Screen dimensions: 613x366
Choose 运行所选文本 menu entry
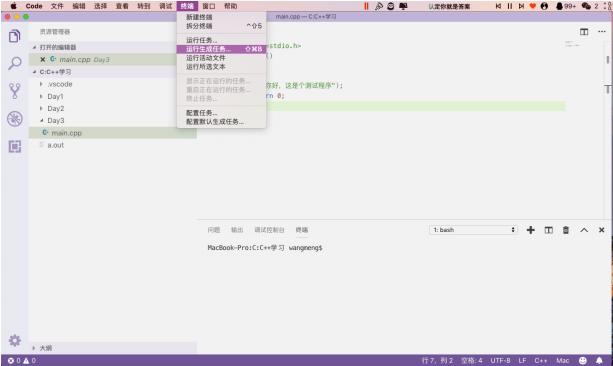[x=221, y=66]
